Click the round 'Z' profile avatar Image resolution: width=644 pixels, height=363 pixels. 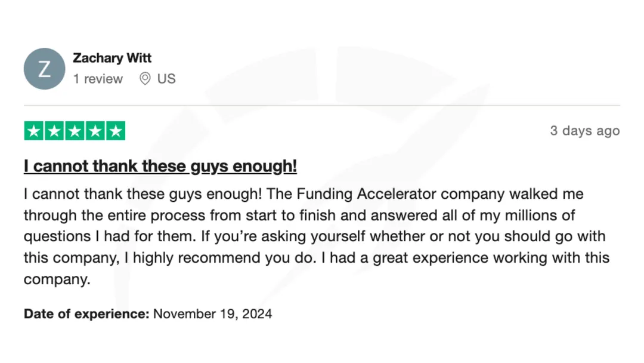click(44, 69)
